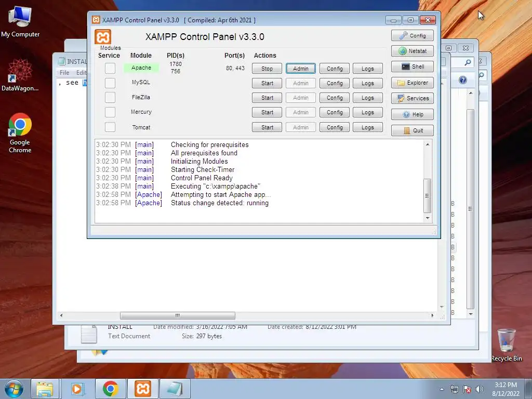Open the Windows Start button
This screenshot has width=532, height=399.
14,389
